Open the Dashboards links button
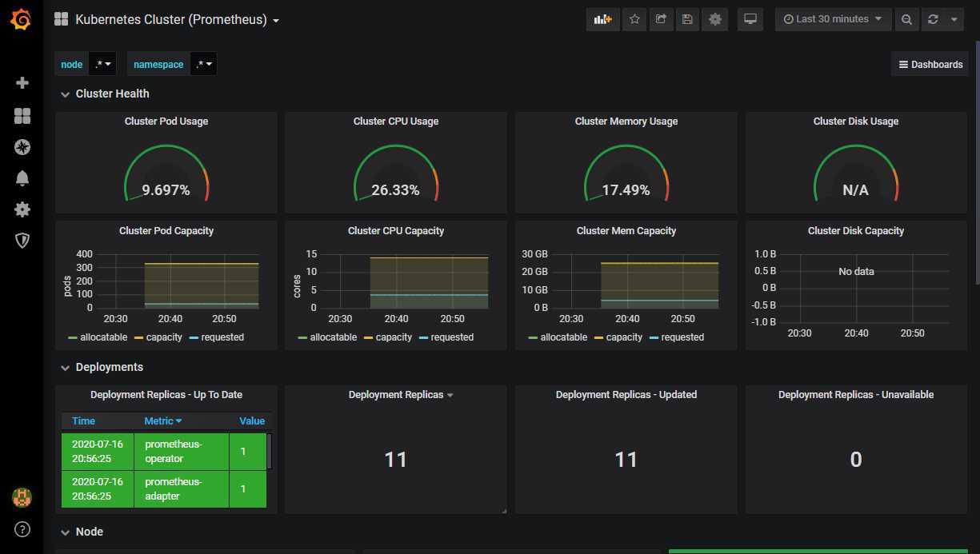 [930, 64]
